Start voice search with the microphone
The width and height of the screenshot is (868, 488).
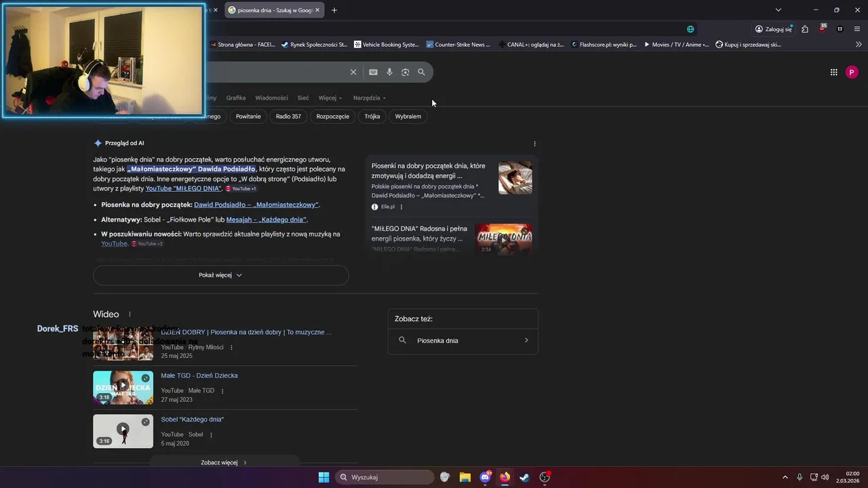389,72
